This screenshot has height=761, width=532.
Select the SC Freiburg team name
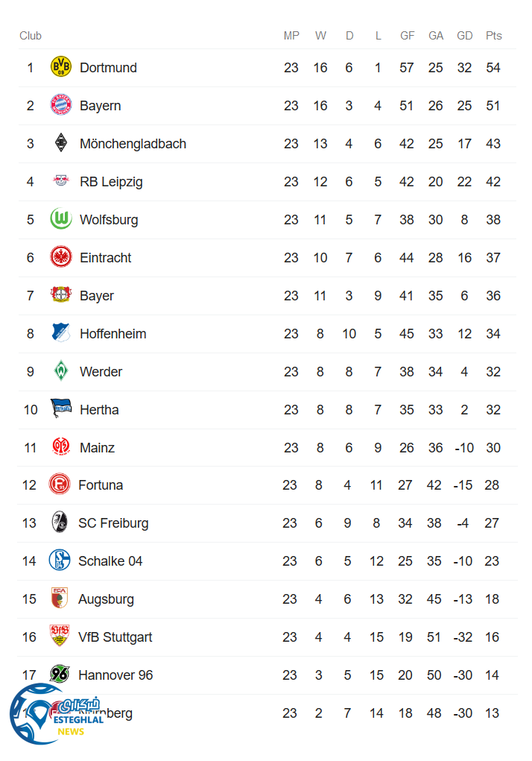coord(113,523)
